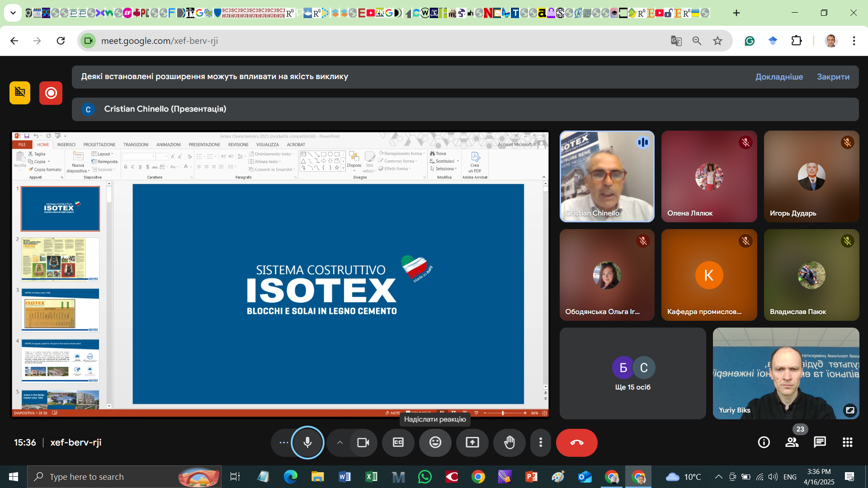This screenshot has height=488, width=868.
Task: Launch Microsoft Edge from the taskbar
Action: click(x=290, y=477)
